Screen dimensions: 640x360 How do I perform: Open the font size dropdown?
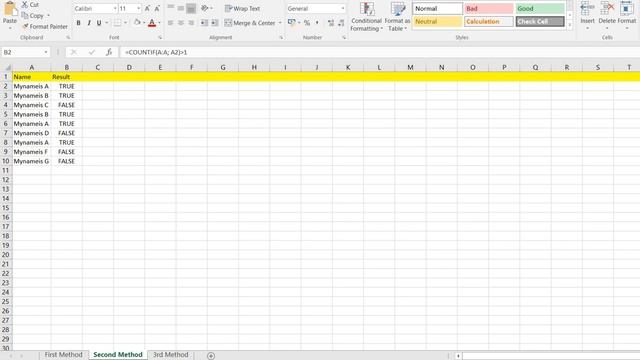click(138, 9)
